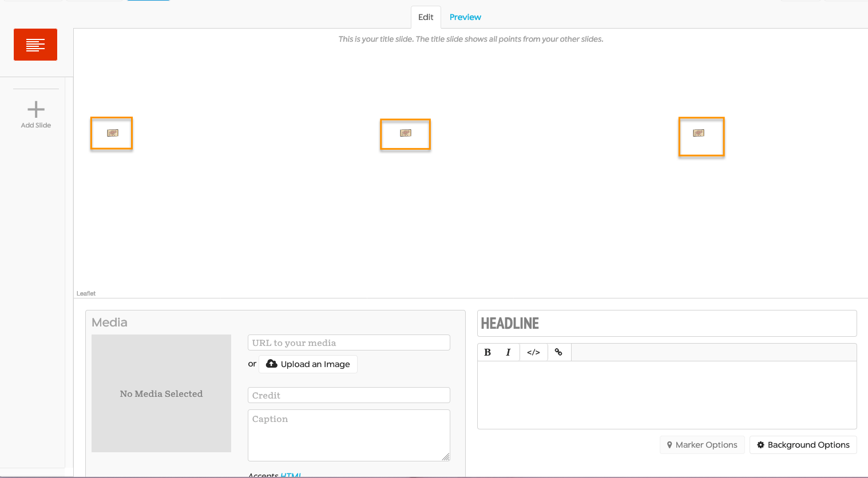Follow the Leaflet attribution link
The height and width of the screenshot is (478, 868).
tap(86, 293)
